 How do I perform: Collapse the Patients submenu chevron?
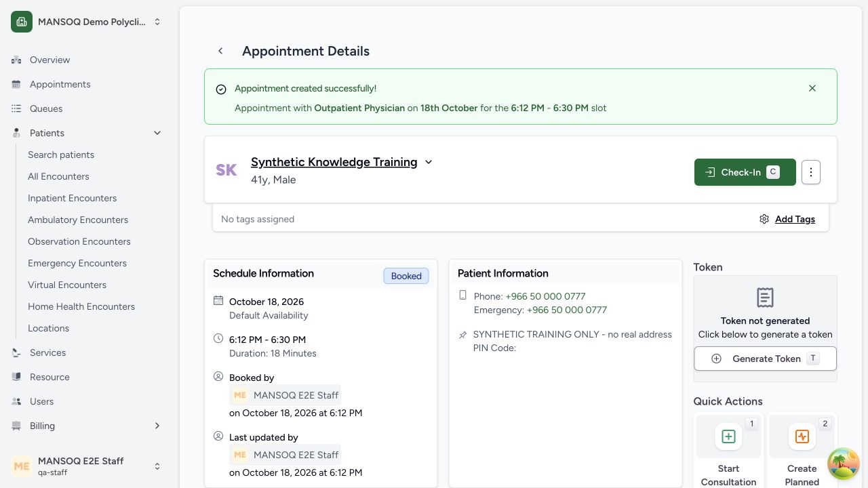point(157,133)
